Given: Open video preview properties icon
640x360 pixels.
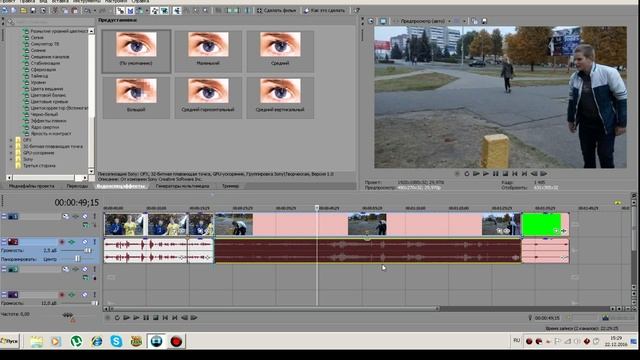Looking at the screenshot, I should pyautogui.click(x=371, y=21).
